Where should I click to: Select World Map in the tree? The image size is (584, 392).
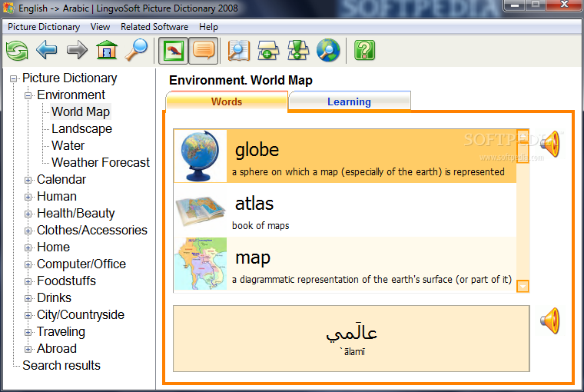pos(81,111)
